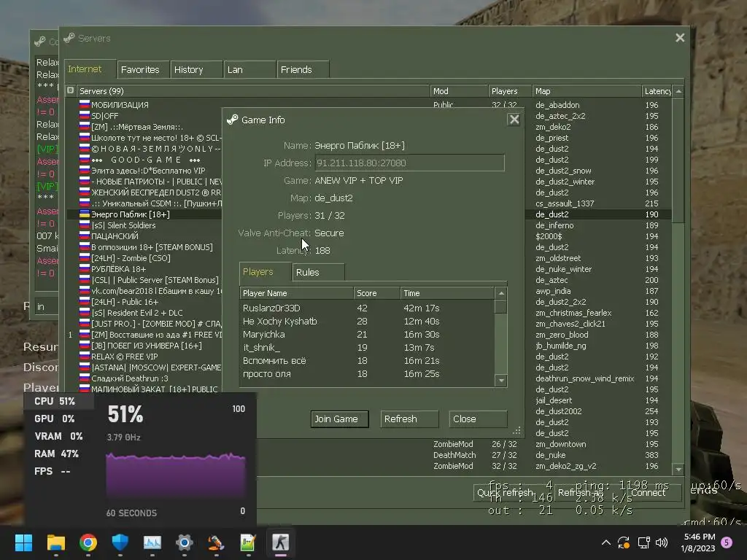Screen dimensions: 747x560
Task: Select the Players tab in Game Info
Action: pyautogui.click(x=265, y=271)
